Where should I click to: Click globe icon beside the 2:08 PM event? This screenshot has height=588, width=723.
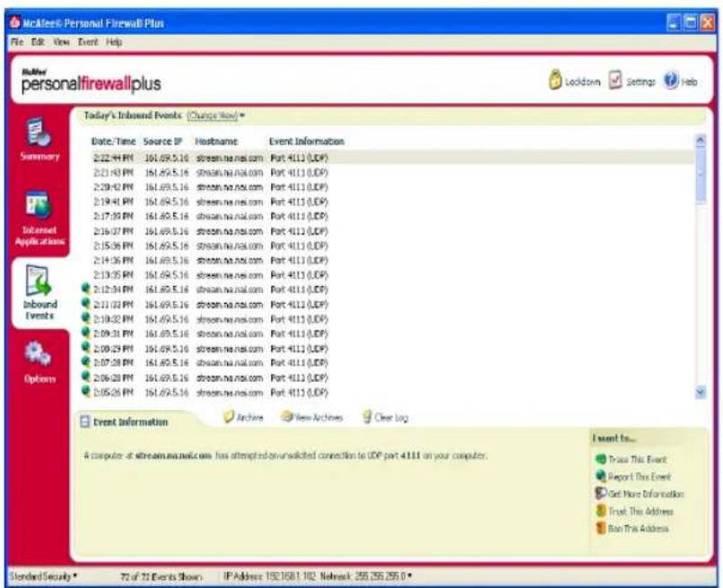click(x=86, y=347)
